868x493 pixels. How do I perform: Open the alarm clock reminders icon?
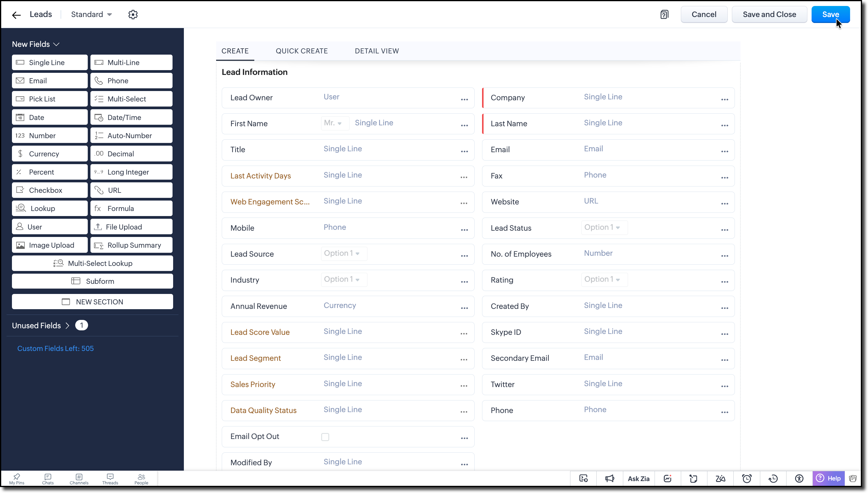click(x=747, y=478)
